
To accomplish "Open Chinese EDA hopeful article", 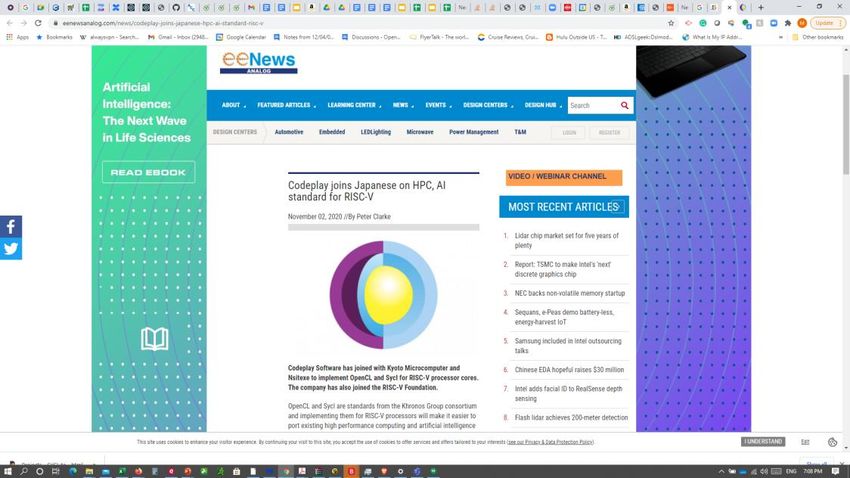I will tap(569, 370).
